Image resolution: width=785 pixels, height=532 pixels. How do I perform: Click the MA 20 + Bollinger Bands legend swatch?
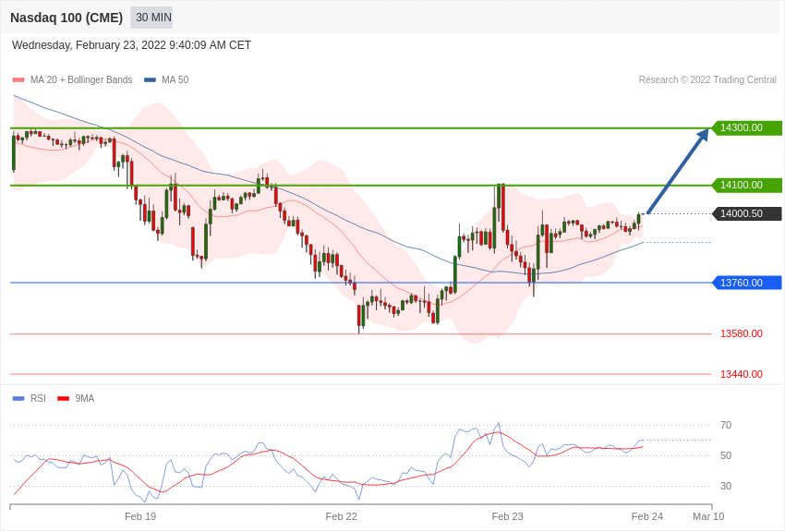18,80
